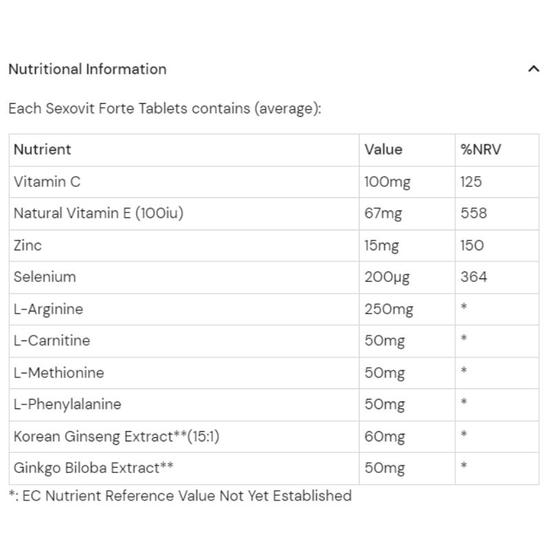The image size is (550, 550).
Task: Click the L-Methionine row label
Action: [x=59, y=373]
